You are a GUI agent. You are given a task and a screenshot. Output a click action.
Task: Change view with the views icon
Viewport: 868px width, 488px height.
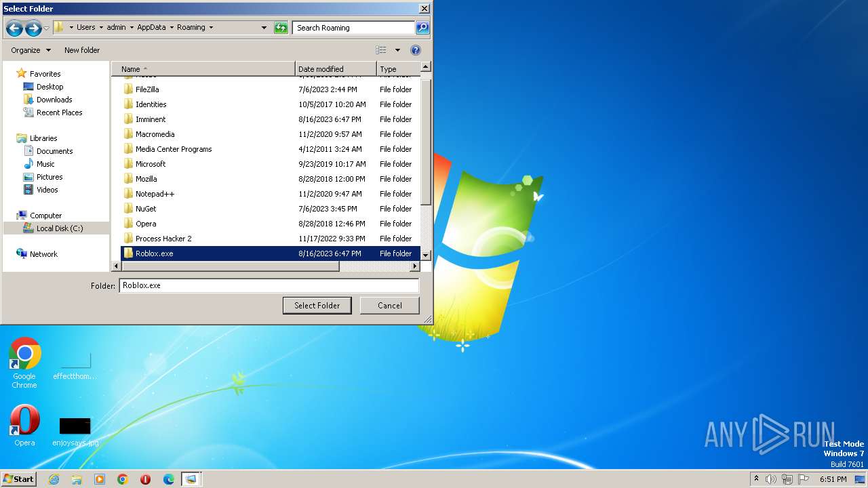(x=381, y=50)
